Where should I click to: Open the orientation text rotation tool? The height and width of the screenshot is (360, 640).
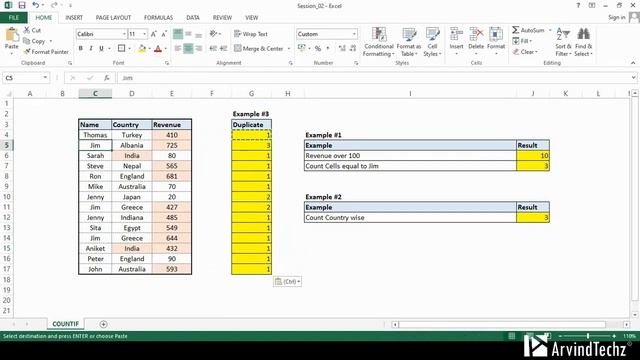[213, 34]
